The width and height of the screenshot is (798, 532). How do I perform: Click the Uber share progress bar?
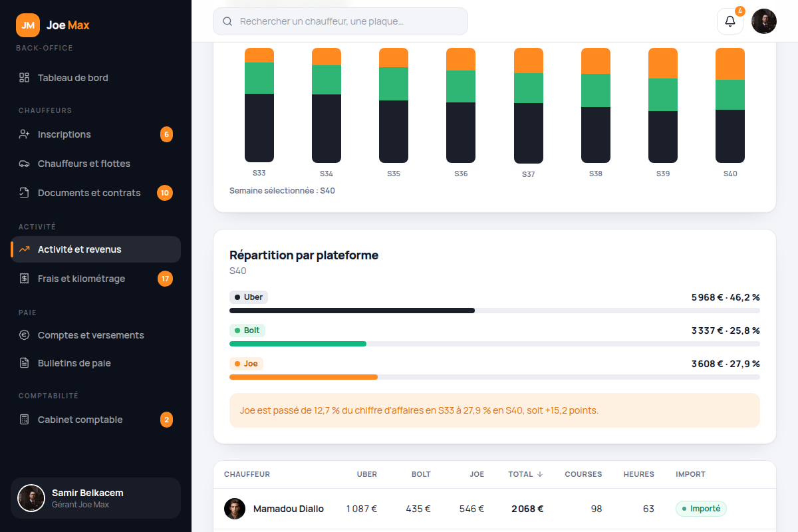(x=495, y=311)
